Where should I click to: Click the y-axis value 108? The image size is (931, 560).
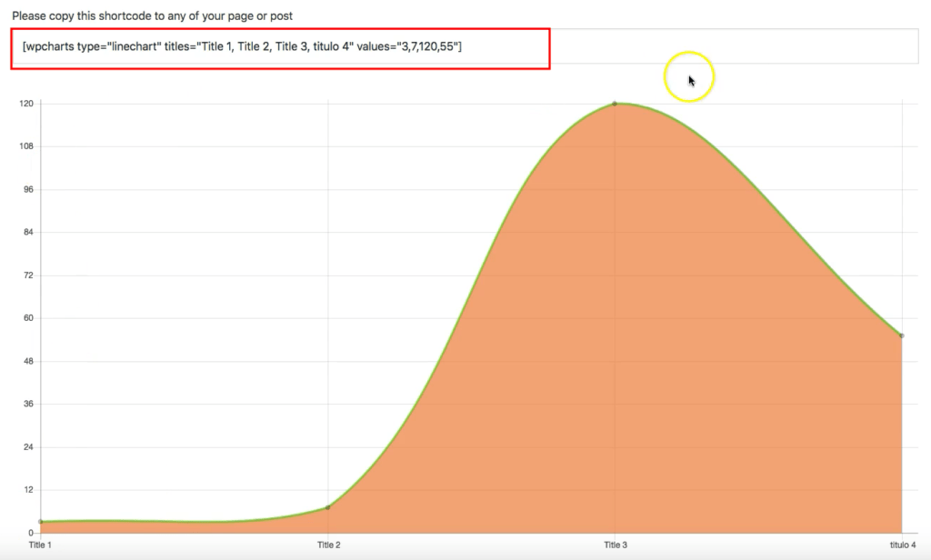(26, 146)
